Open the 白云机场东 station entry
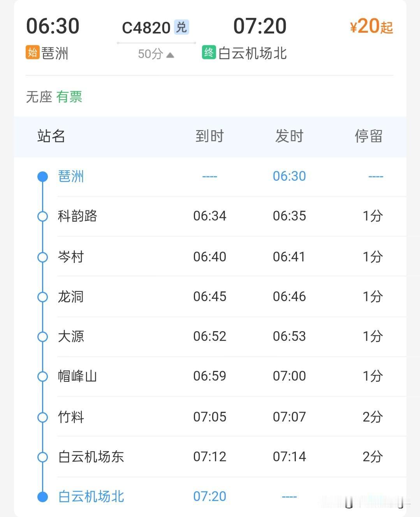Image resolution: width=420 pixels, height=517 pixels. click(x=210, y=457)
